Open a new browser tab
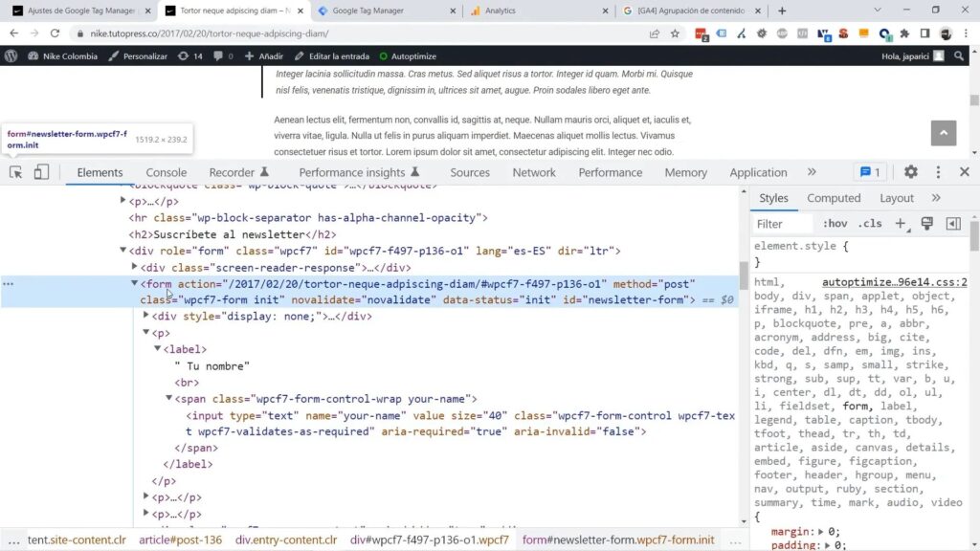The width and height of the screenshot is (980, 551). click(x=782, y=11)
